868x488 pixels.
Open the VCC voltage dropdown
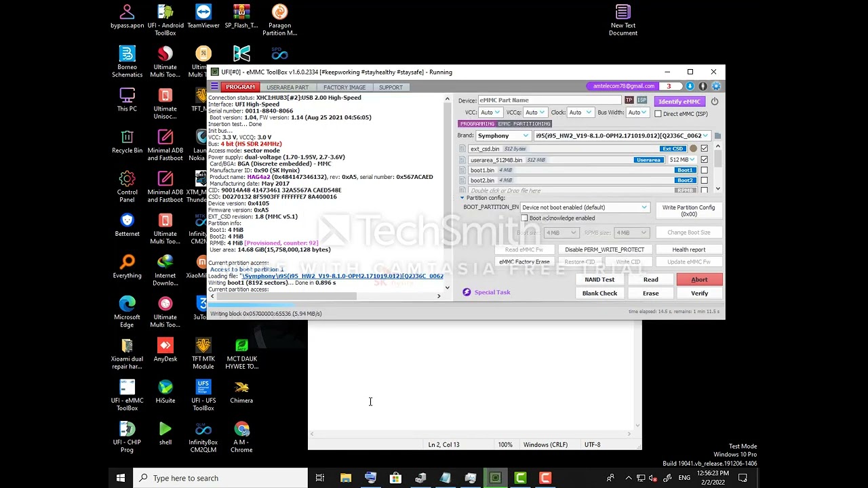tap(490, 113)
